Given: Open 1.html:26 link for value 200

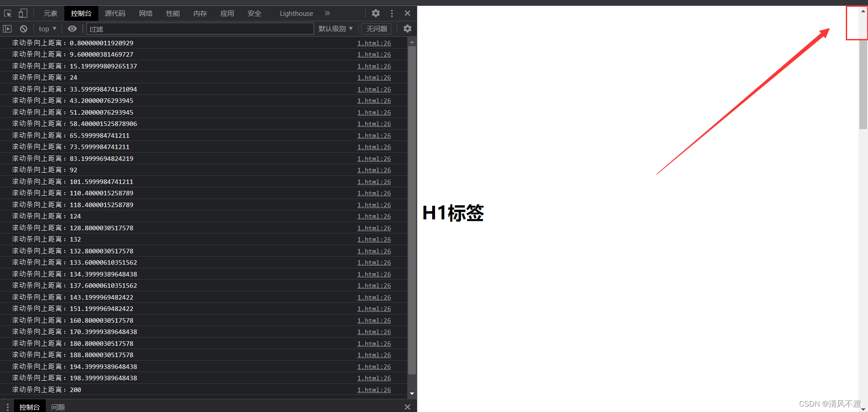Looking at the screenshot, I should pyautogui.click(x=374, y=390).
